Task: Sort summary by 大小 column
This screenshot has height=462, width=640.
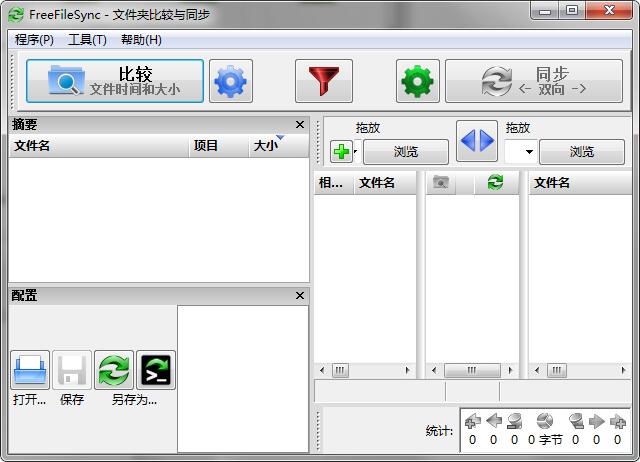Action: [279, 146]
